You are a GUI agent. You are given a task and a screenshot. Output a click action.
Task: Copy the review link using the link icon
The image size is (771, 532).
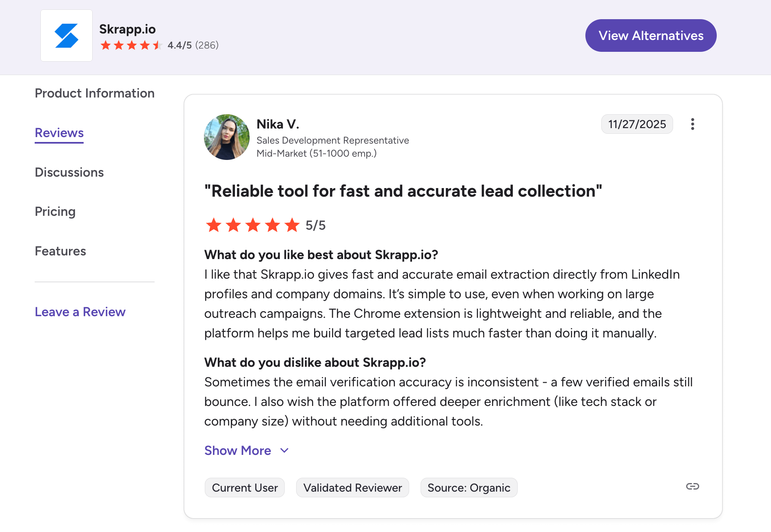pos(693,486)
